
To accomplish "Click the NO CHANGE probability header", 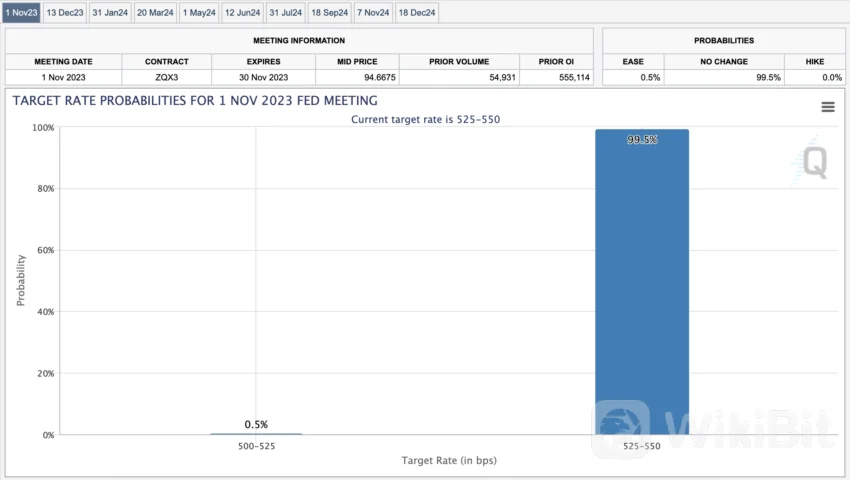I will click(725, 61).
